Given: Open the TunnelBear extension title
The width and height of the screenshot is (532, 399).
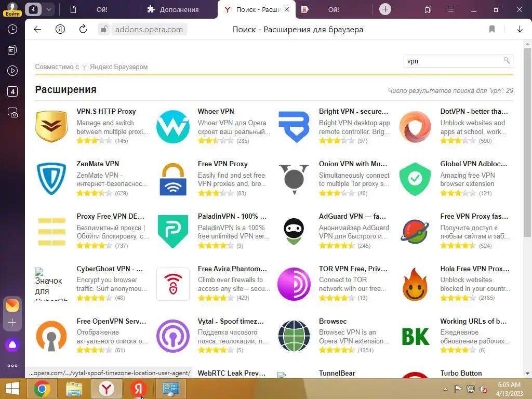Looking at the screenshot, I should 337,373.
